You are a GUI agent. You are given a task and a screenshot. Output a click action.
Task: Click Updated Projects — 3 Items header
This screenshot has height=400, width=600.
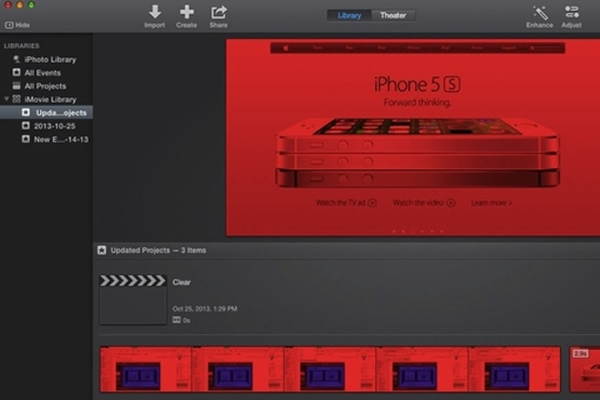click(x=158, y=250)
